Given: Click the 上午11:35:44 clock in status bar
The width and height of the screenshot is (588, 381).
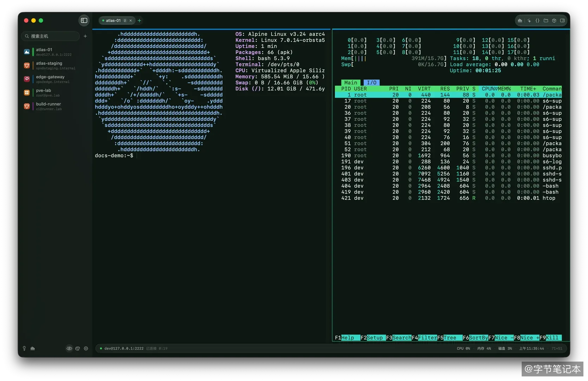Looking at the screenshot, I should tap(532, 349).
